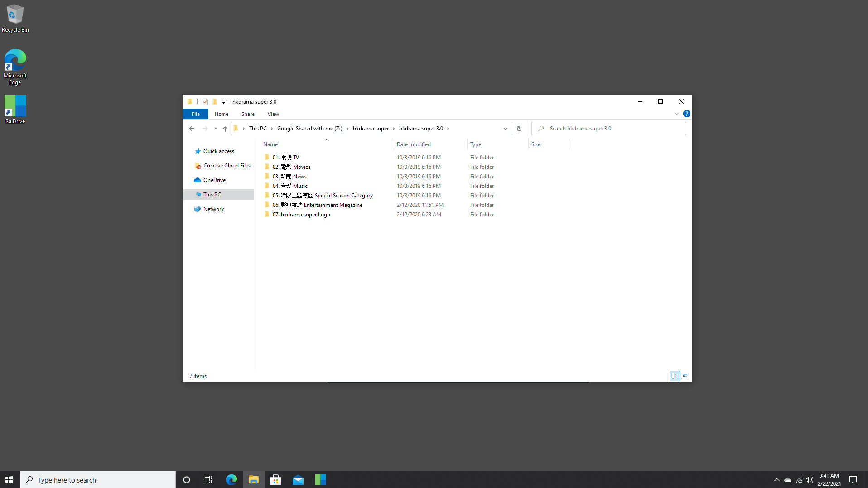Open RaiDrive from the desktop
The width and height of the screenshot is (868, 488).
(x=14, y=109)
